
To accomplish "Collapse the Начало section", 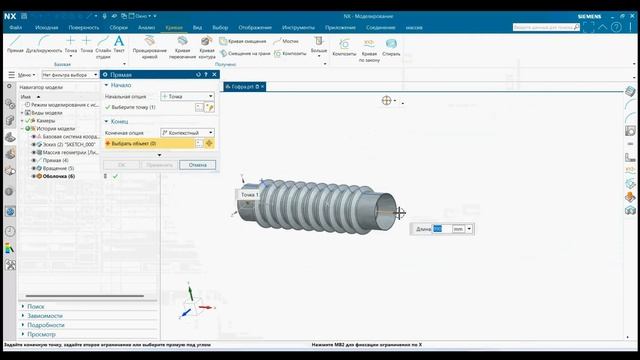I will click(107, 85).
